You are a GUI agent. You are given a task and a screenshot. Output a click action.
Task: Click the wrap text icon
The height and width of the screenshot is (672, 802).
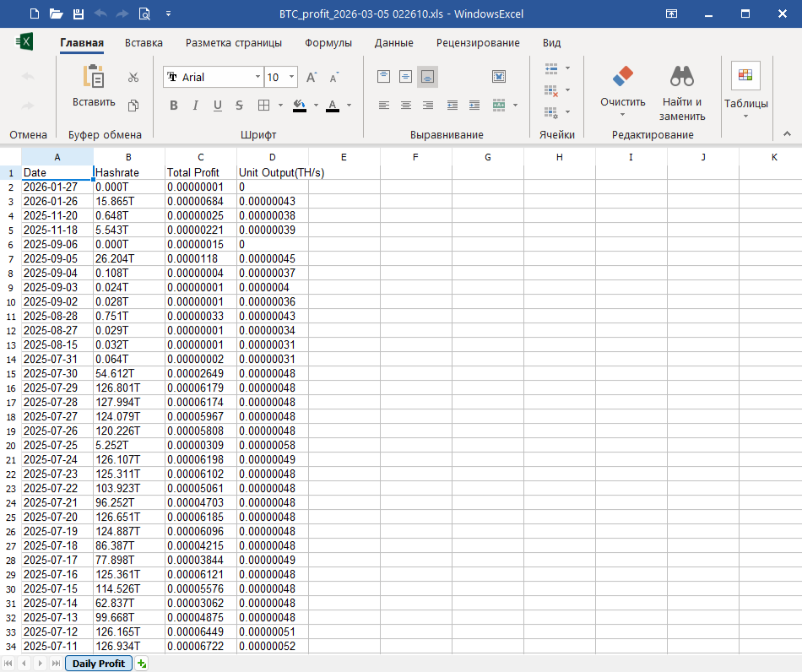coord(499,77)
